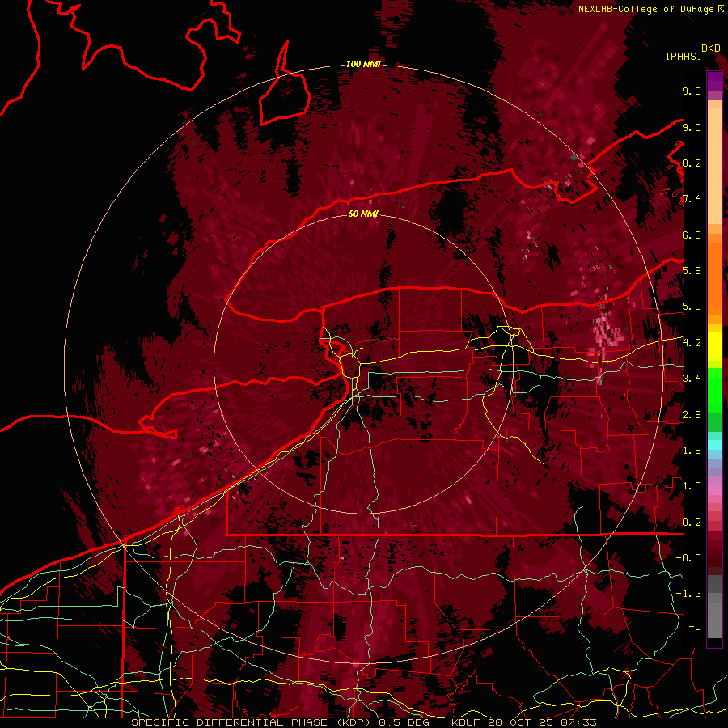
Task: Click the 4.2 value on the color scale
Action: pyautogui.click(x=692, y=343)
